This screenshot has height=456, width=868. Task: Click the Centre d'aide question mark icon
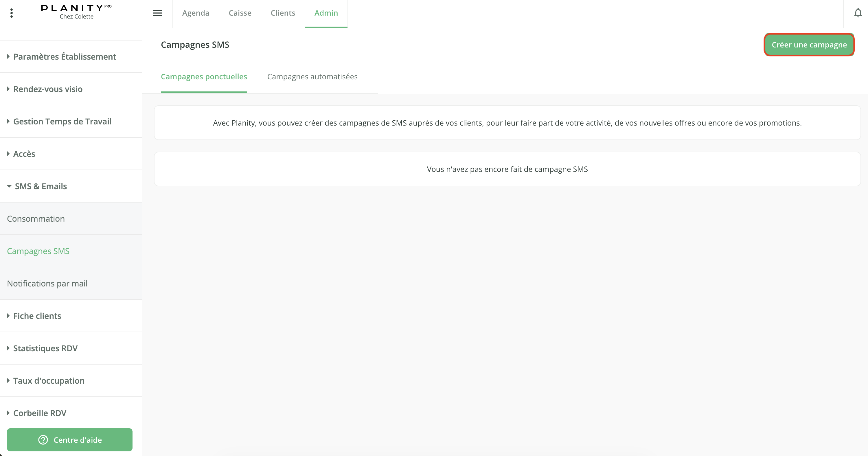tap(43, 440)
